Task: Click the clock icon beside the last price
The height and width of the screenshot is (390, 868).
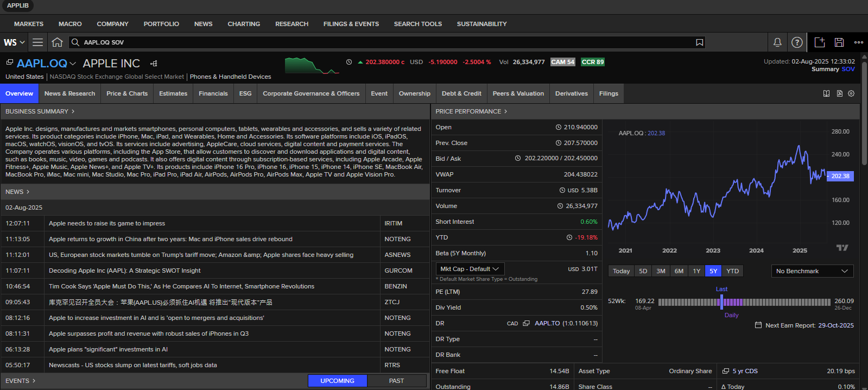Action: pos(349,62)
